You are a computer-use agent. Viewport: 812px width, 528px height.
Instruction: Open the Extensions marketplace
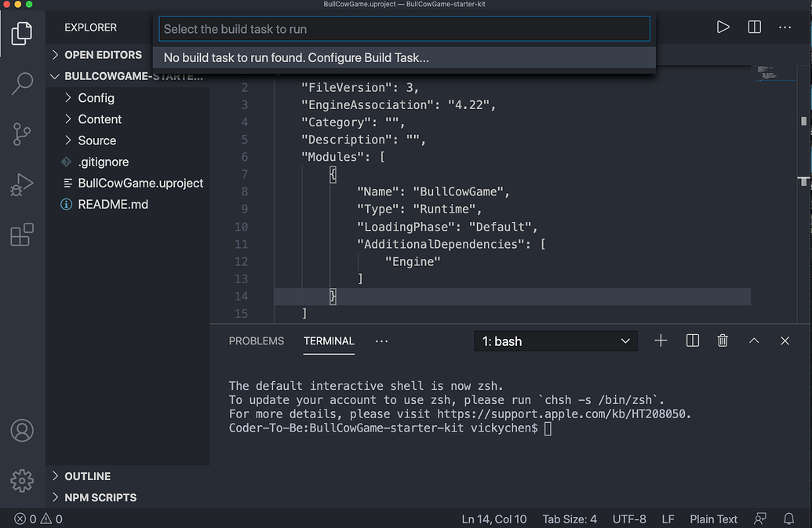click(x=25, y=235)
